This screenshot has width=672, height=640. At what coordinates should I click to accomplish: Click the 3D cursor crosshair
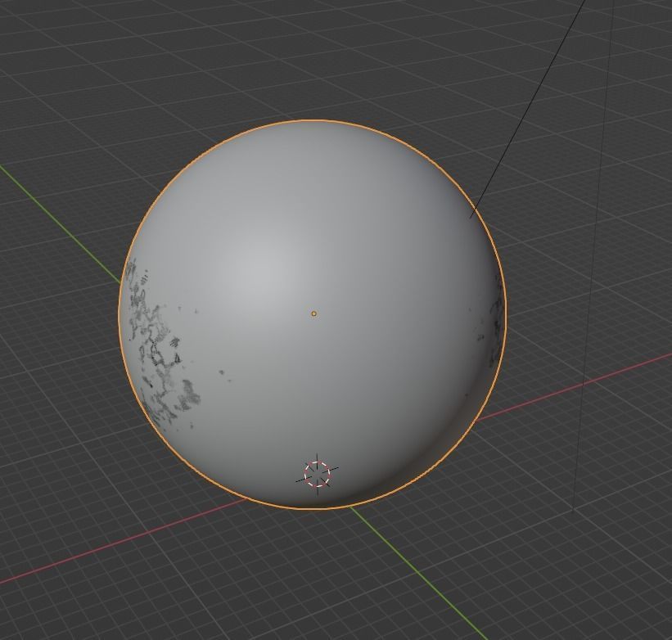pyautogui.click(x=317, y=474)
